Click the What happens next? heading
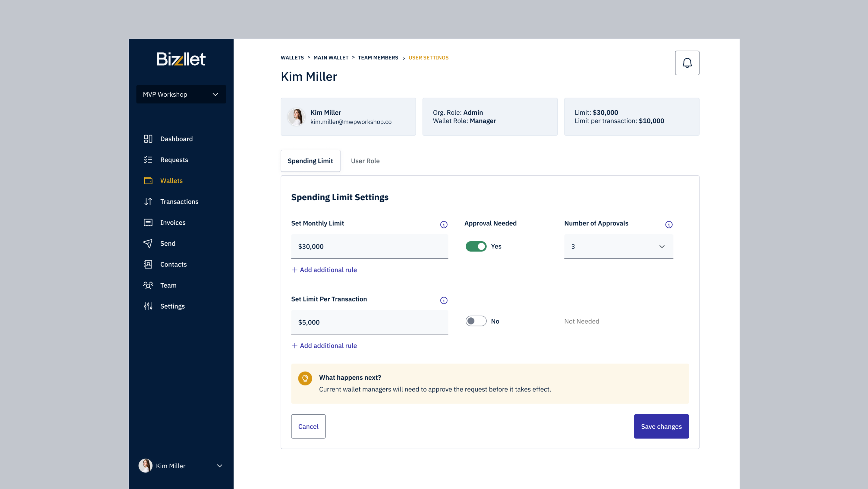The width and height of the screenshot is (868, 489). point(350,377)
